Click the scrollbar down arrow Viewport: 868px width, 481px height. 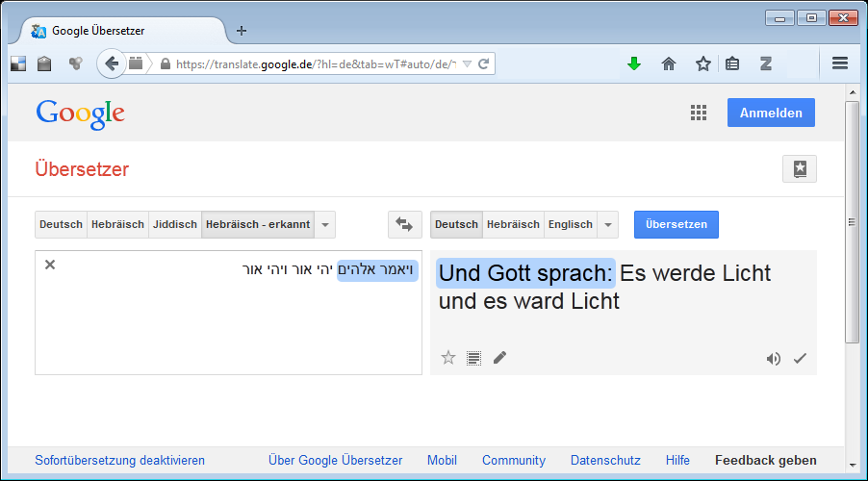click(853, 465)
